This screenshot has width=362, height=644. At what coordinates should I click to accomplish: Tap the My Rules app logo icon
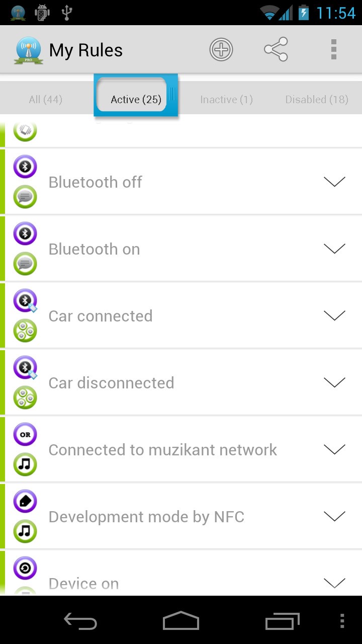29,50
